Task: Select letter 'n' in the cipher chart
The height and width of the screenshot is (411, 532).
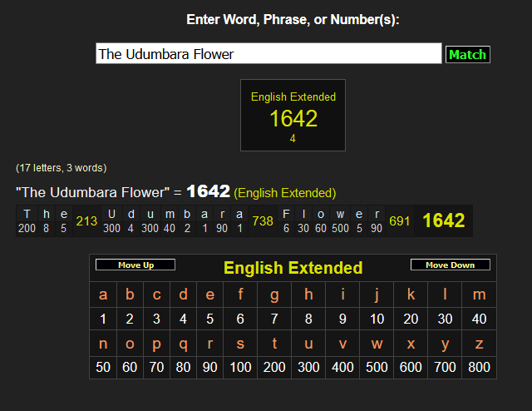Action: pyautogui.click(x=103, y=343)
